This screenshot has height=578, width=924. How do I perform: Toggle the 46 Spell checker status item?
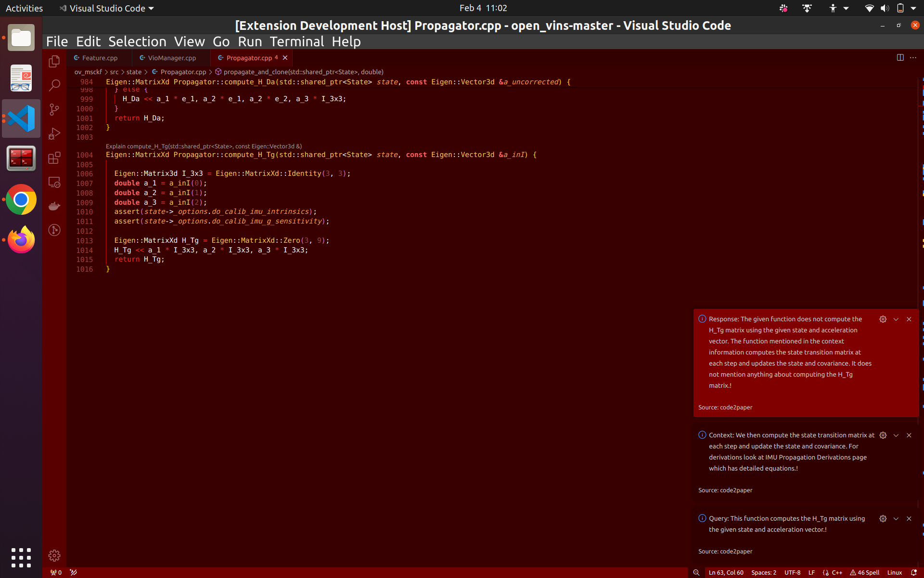pos(865,572)
